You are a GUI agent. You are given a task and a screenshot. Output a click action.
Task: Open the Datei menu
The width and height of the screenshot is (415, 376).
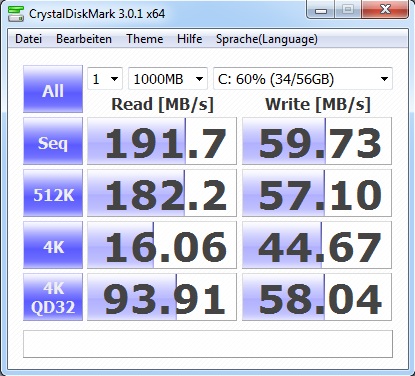(x=28, y=39)
